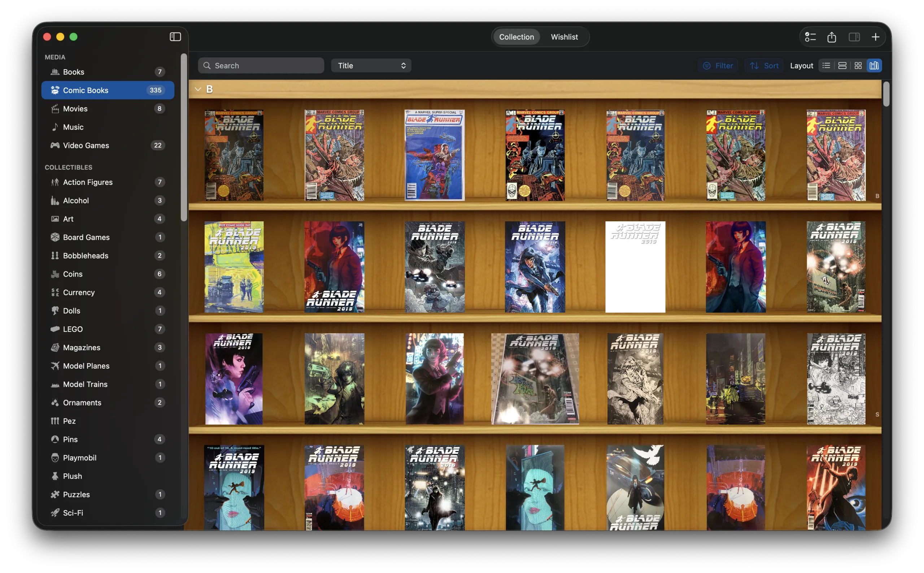Select the Collection tab
This screenshot has width=924, height=573.
517,37
